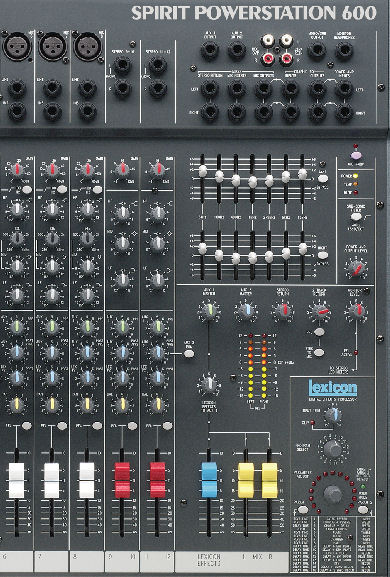Click the Lexicon program select knob

pos(333,449)
